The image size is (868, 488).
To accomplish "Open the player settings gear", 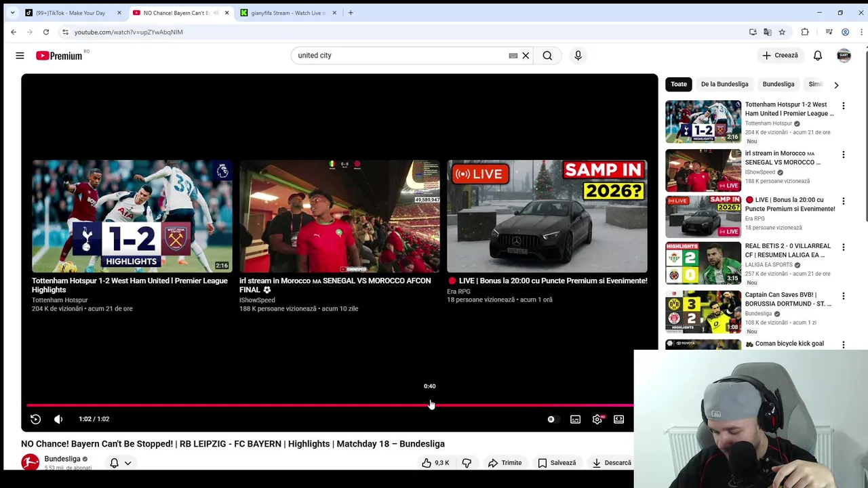I will pos(597,420).
